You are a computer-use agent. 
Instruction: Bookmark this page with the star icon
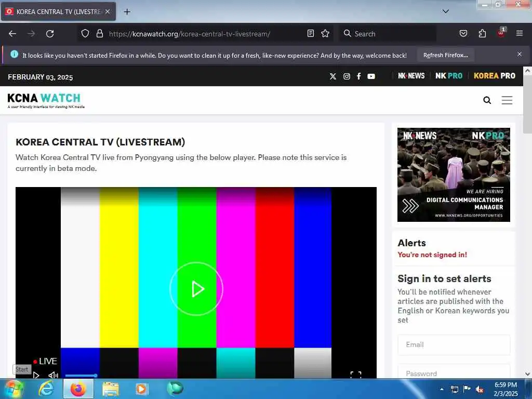pyautogui.click(x=325, y=33)
